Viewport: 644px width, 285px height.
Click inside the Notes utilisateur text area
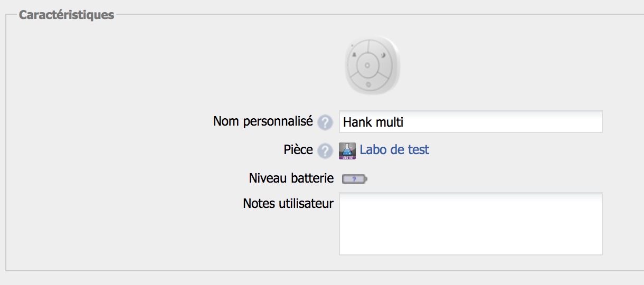tap(470, 224)
